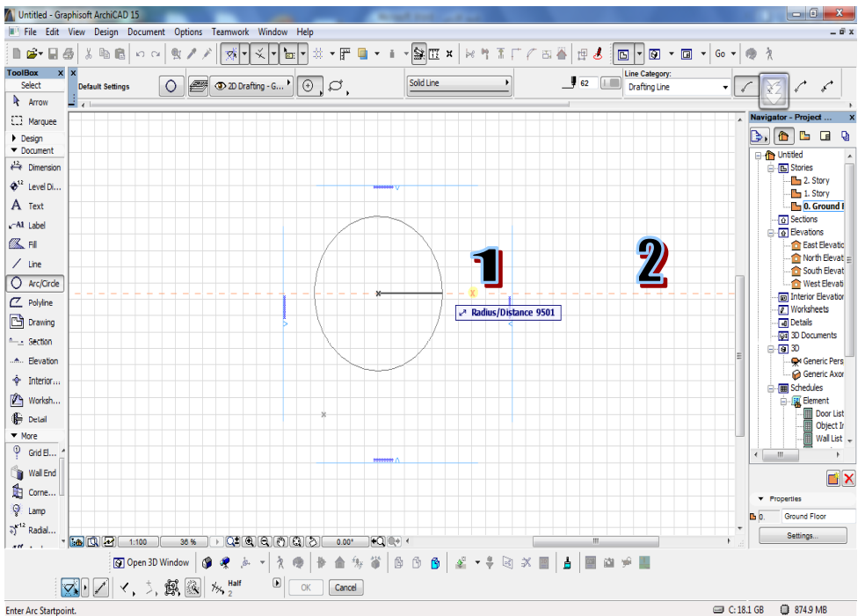Open the Teamwork menu
Image resolution: width=865 pixels, height=616 pixels.
(x=230, y=32)
